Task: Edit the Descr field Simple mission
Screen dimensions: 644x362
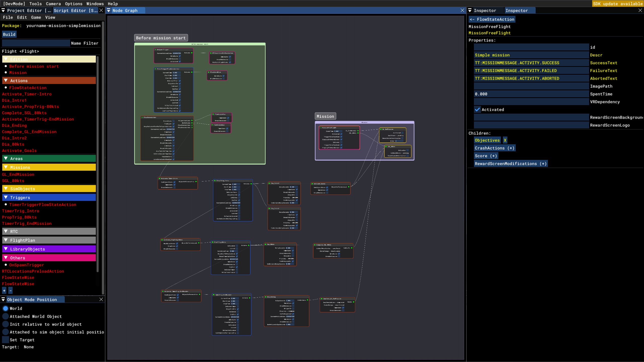Action: [531, 55]
